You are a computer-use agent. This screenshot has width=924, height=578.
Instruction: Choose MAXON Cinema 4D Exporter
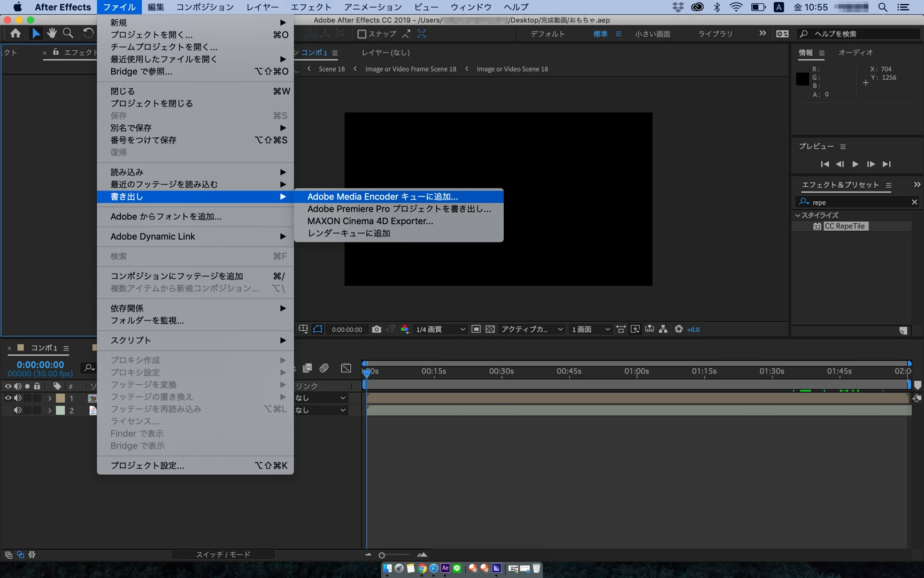pos(398,221)
